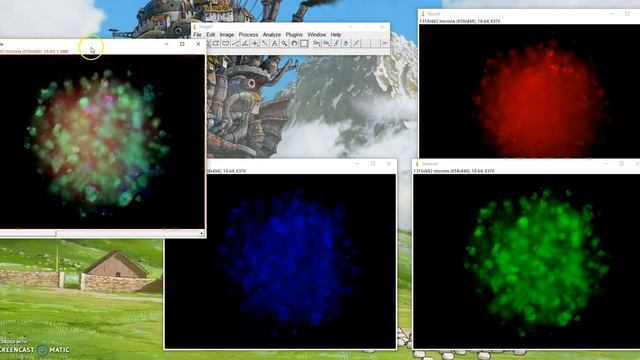
Task: Select the Wand tracing tool
Action: point(265,43)
